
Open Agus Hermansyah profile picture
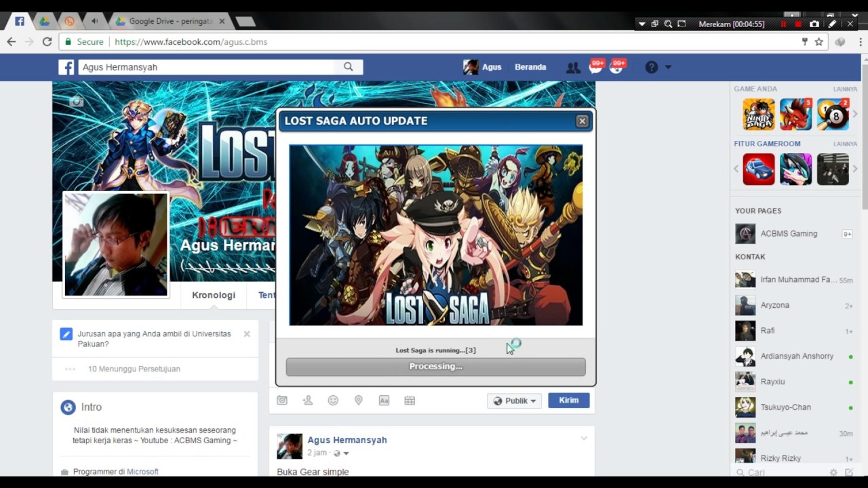(x=115, y=244)
